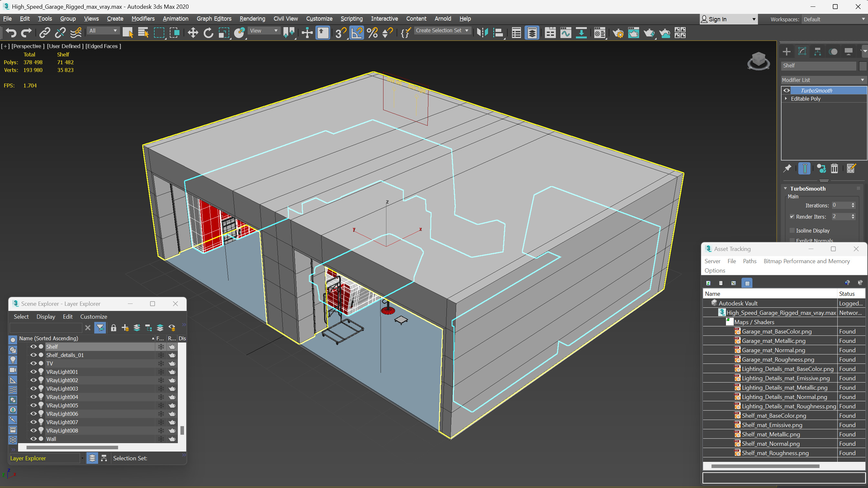Click Pin Stack icon under modifier stack
The height and width of the screenshot is (488, 868).
787,168
